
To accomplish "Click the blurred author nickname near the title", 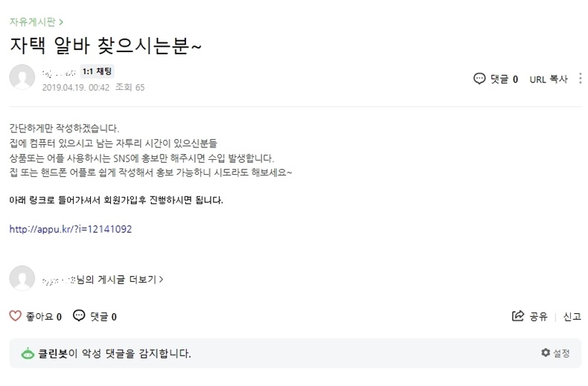I will 59,72.
